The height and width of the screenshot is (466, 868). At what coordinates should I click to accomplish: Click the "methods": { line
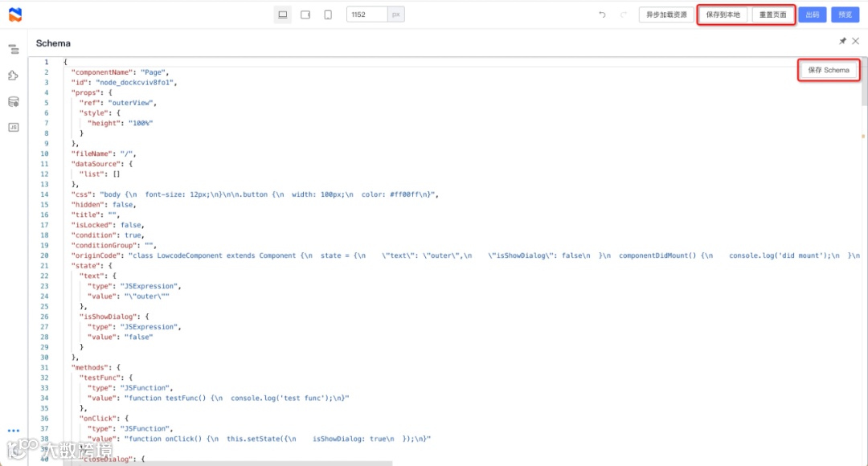pyautogui.click(x=96, y=367)
